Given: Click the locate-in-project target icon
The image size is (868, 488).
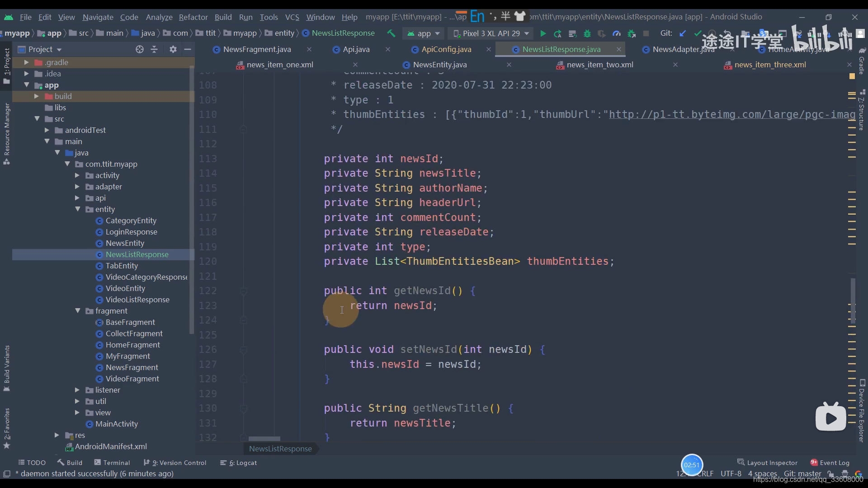Looking at the screenshot, I should coord(140,49).
